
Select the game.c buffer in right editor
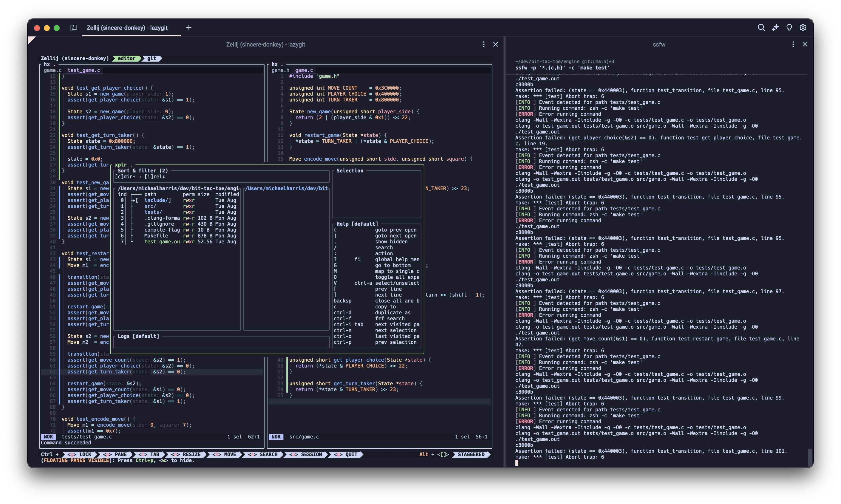tap(304, 70)
